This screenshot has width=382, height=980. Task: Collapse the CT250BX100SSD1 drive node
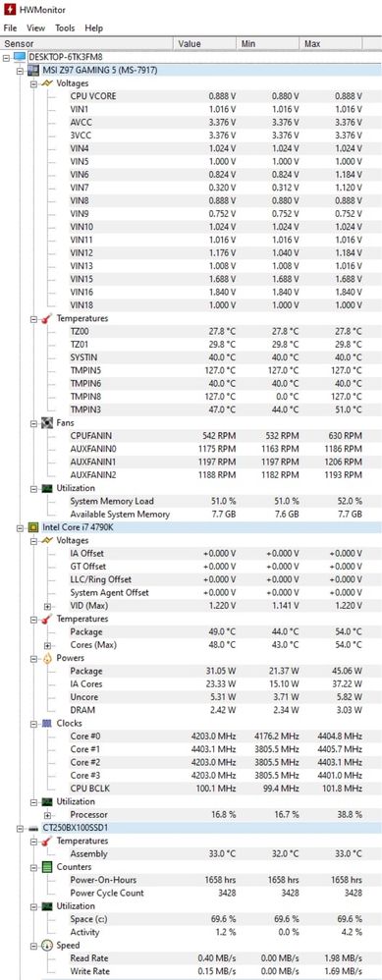pyautogui.click(x=20, y=828)
